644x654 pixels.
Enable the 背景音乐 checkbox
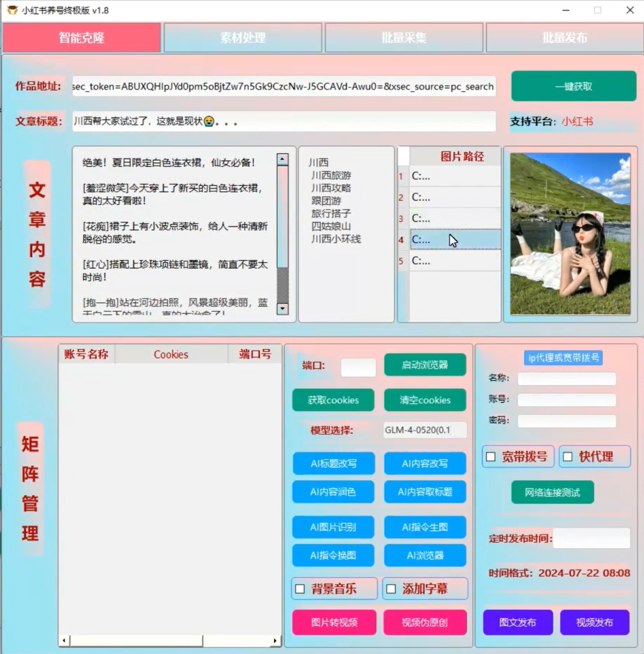(300, 590)
